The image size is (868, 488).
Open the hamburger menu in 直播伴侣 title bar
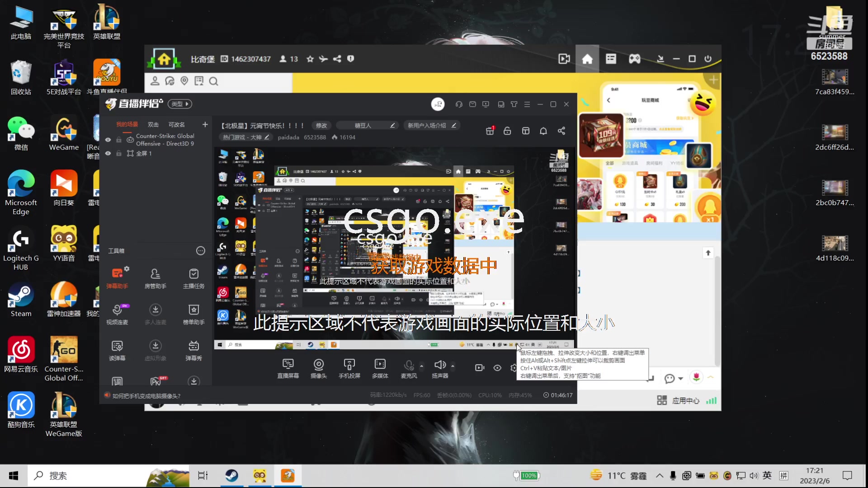point(527,104)
